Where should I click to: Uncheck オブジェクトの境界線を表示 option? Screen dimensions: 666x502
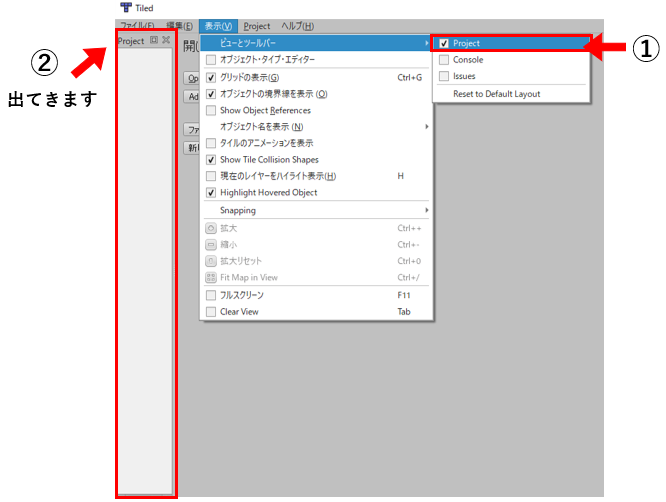pyautogui.click(x=211, y=94)
